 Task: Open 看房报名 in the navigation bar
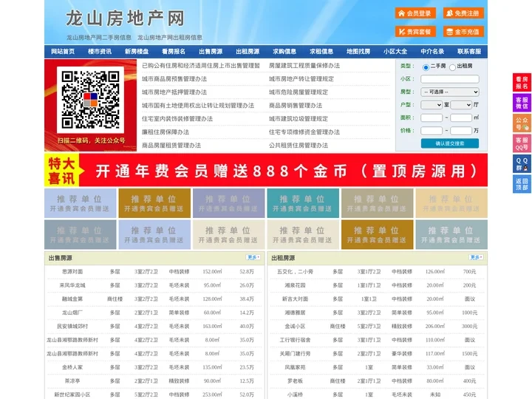[x=174, y=52]
